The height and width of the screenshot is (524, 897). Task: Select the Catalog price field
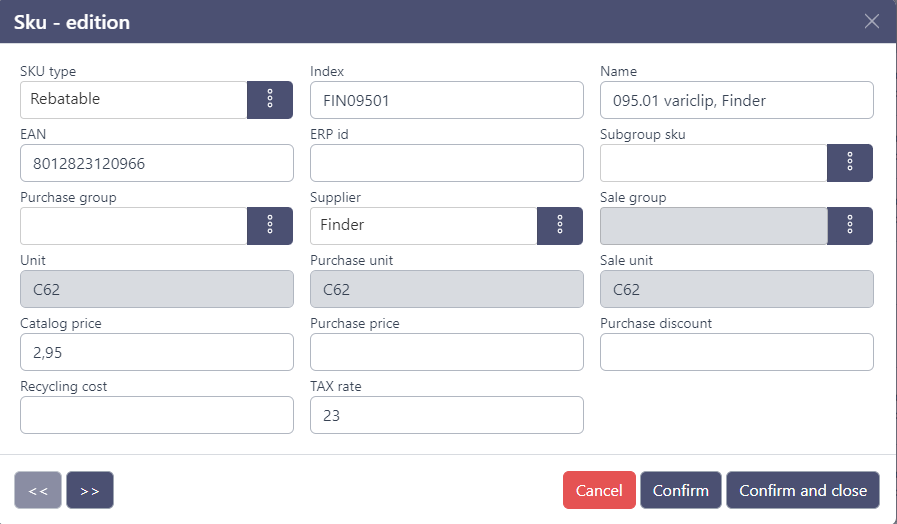coord(156,352)
